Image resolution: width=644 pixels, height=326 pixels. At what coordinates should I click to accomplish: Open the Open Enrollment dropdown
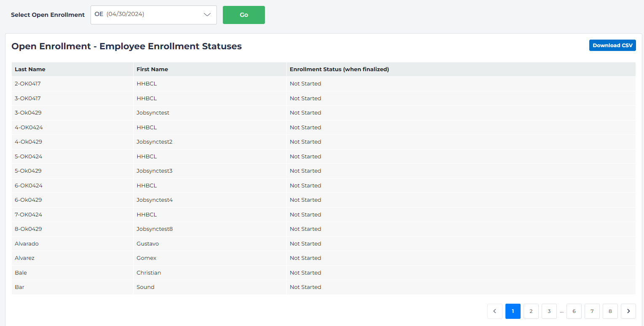tap(153, 15)
